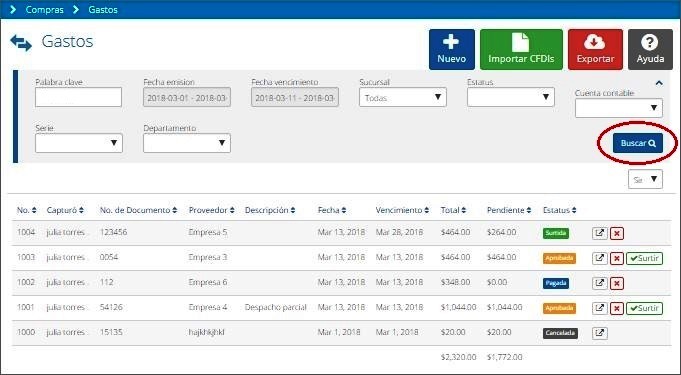The image size is (681, 375).
Task: Cancel expense 1004 with red X
Action: coord(617,233)
